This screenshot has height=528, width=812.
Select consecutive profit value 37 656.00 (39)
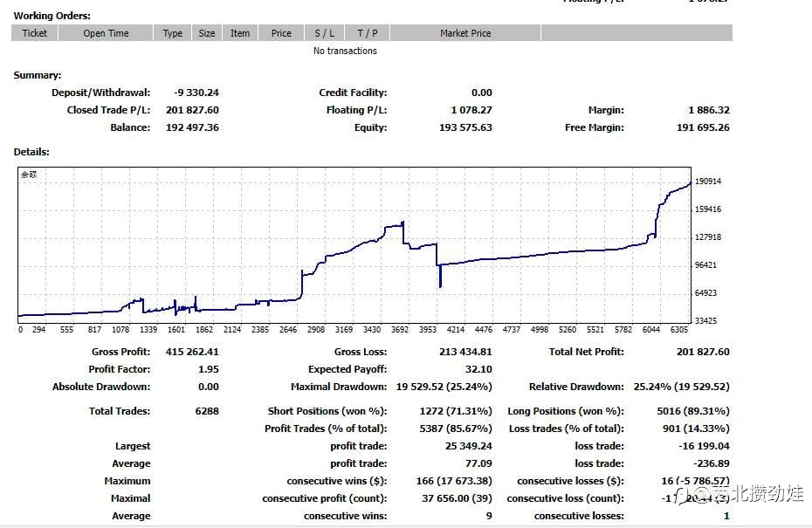pos(458,498)
